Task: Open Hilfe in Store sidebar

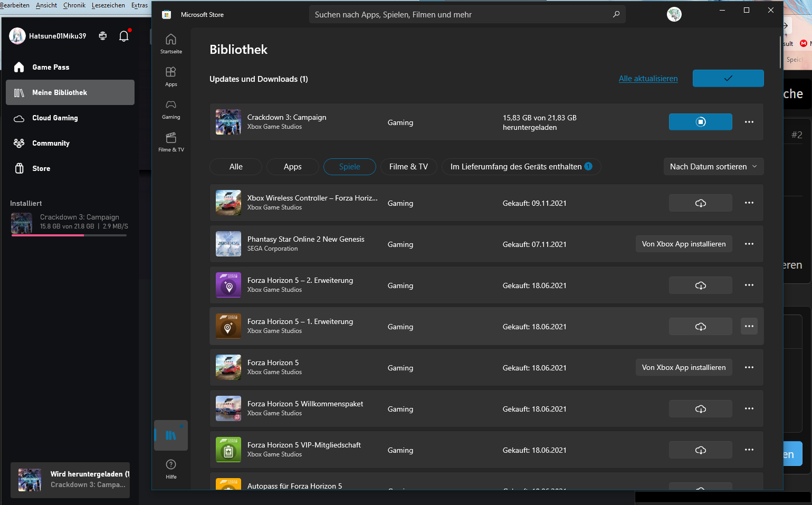Action: click(171, 469)
